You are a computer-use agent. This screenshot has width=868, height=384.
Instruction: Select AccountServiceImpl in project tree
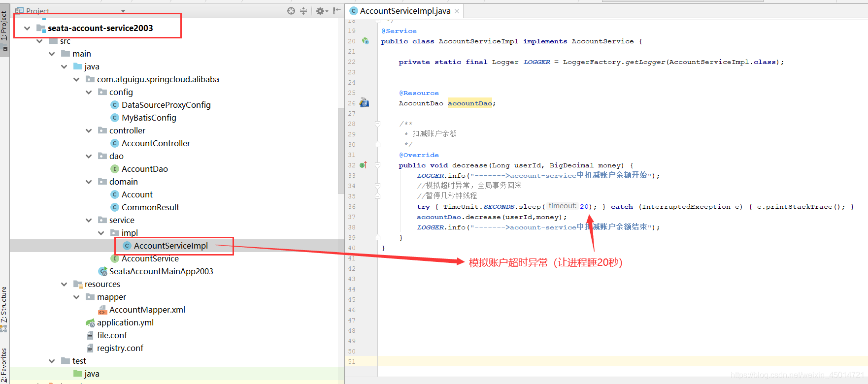tap(171, 246)
